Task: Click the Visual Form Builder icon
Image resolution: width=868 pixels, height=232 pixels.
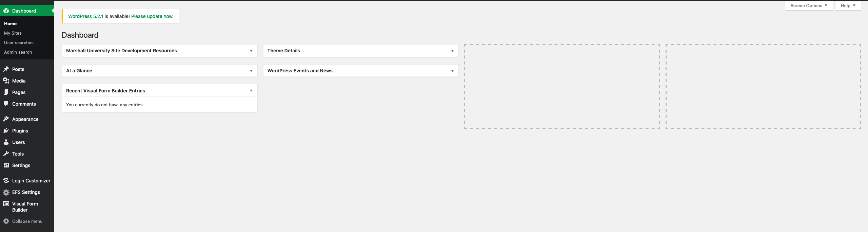Action: [x=6, y=204]
